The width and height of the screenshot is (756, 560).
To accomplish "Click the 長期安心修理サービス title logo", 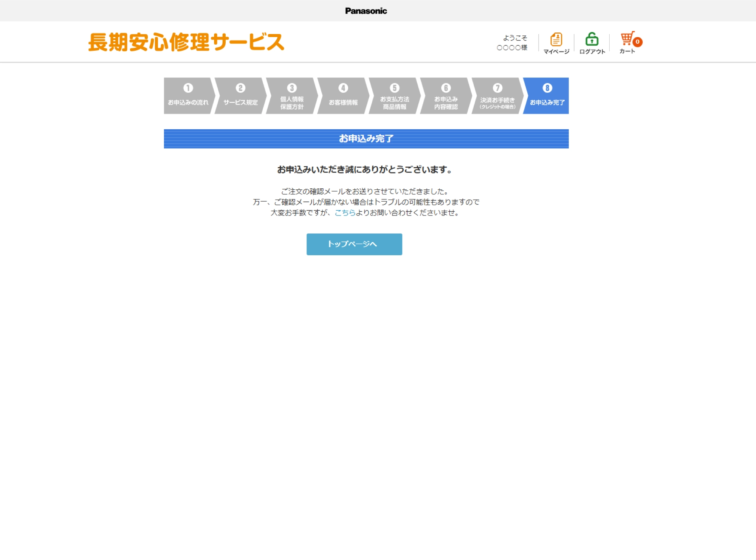I will tap(186, 42).
